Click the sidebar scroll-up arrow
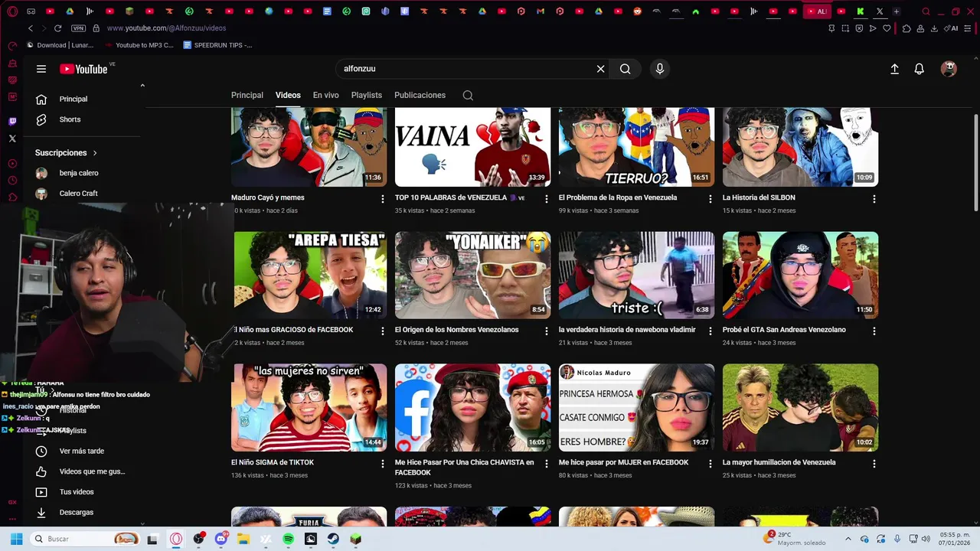 [x=142, y=86]
